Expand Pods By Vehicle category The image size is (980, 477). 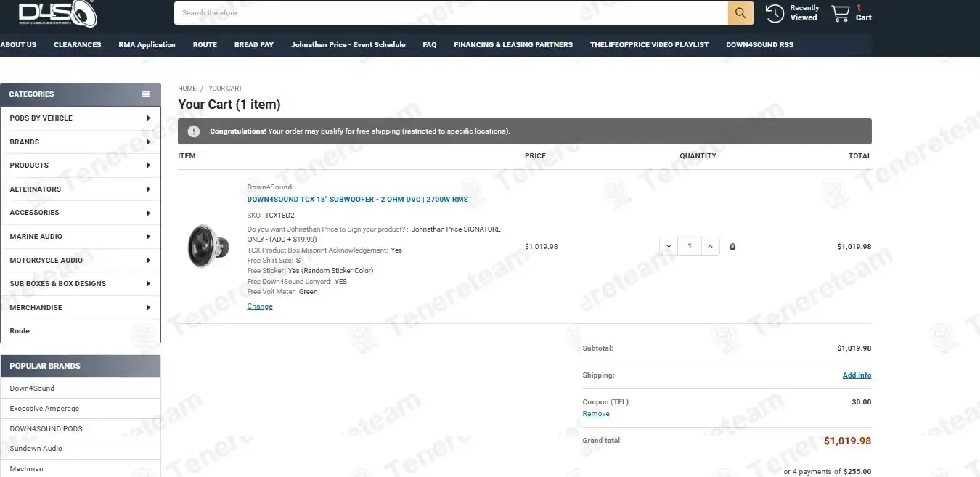click(x=148, y=118)
